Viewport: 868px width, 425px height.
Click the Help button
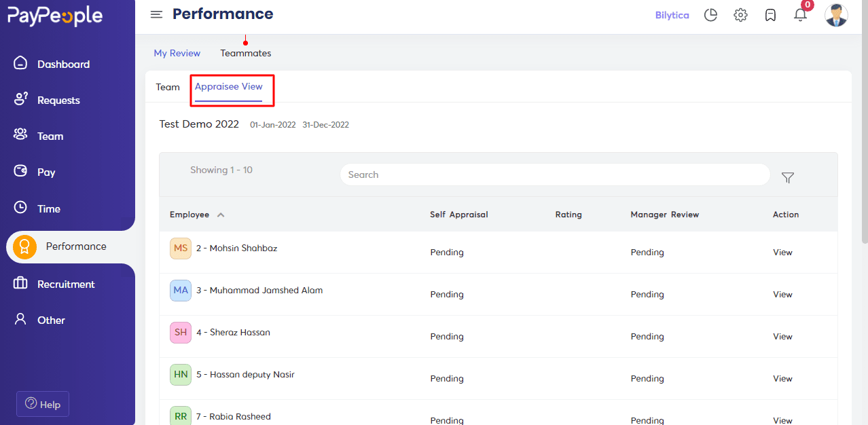click(43, 404)
